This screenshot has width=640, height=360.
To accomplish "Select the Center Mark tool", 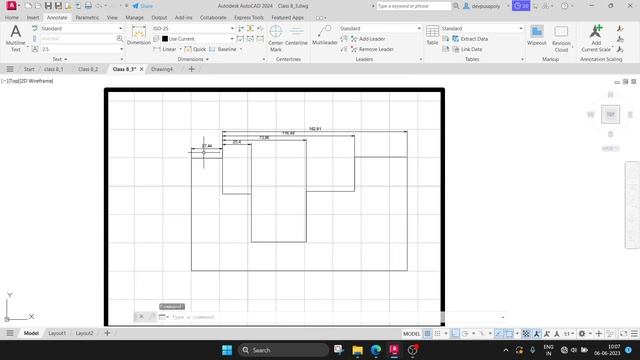I will click(x=276, y=38).
